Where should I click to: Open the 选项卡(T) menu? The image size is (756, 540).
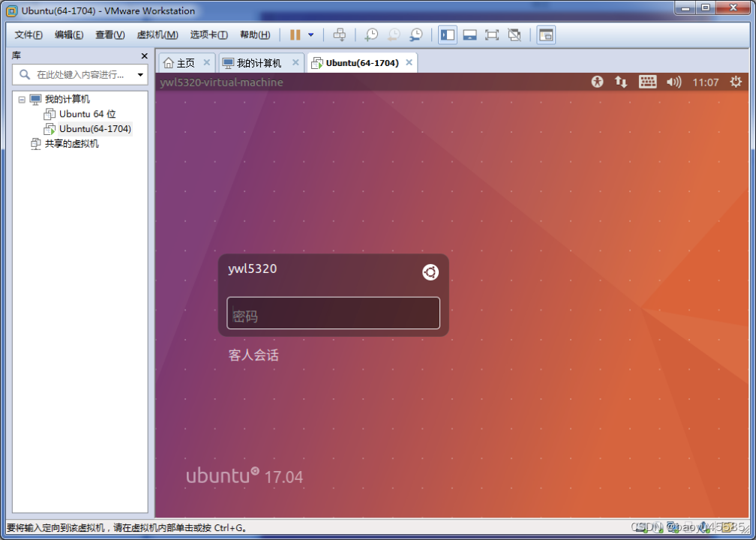pos(208,34)
